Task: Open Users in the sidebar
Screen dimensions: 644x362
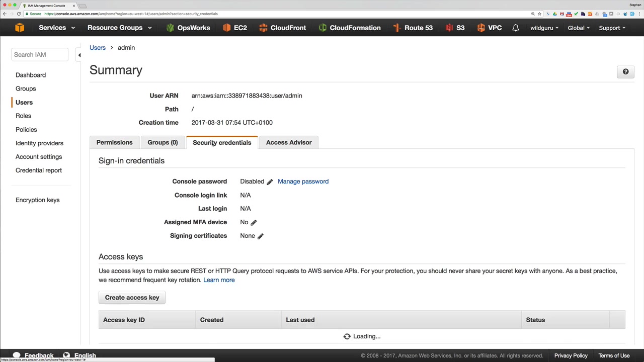Action: (x=24, y=102)
